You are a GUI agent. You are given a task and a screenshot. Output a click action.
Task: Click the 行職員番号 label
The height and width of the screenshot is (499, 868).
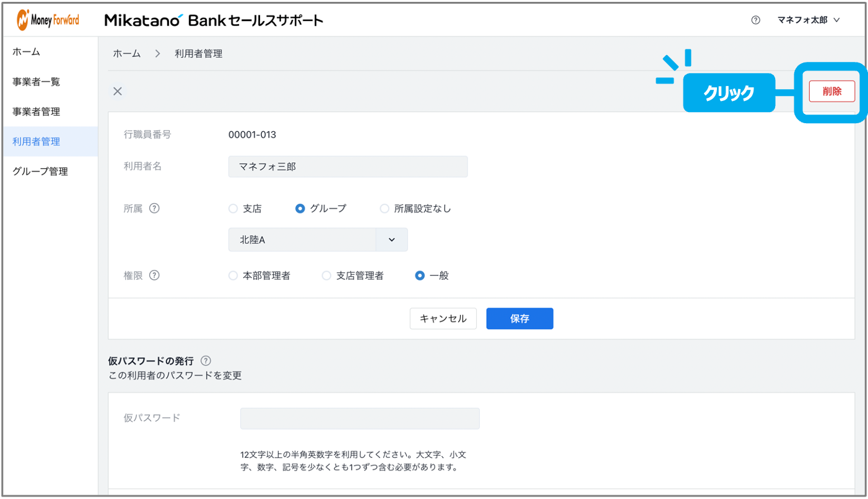point(147,134)
